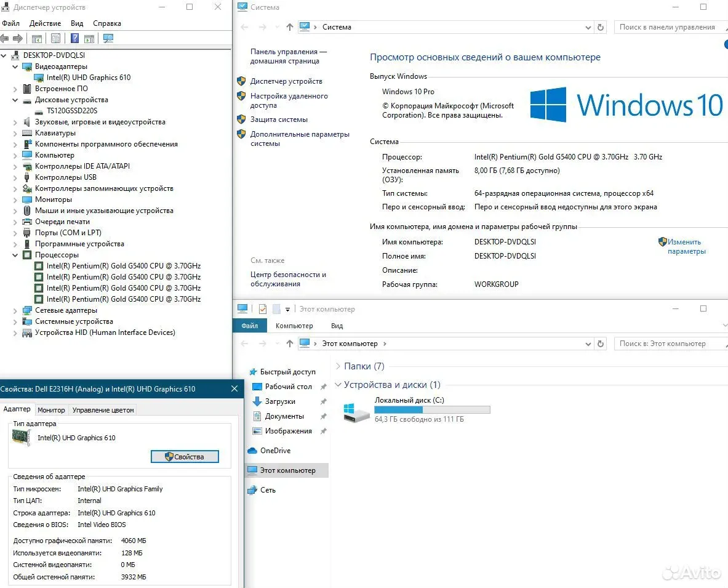This screenshot has width=728, height=588.
Task: Select the Intel(R) UHD Graphics 610 device
Action: (88, 78)
